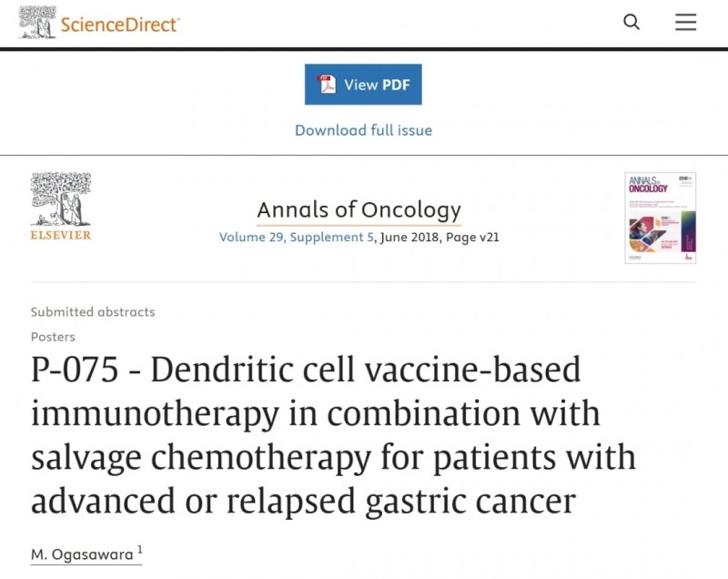The height and width of the screenshot is (579, 728).
Task: Click the ELSEVIER orange wordmark text
Action: point(61,235)
